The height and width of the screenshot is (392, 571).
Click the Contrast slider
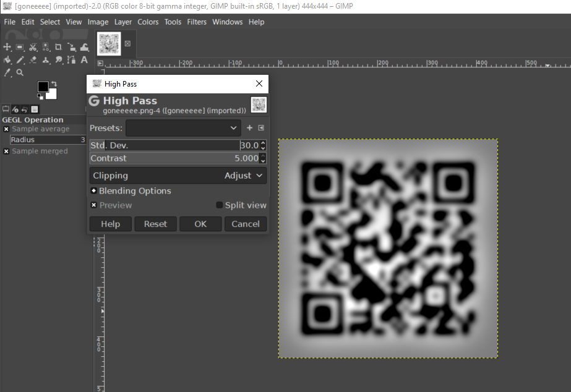(x=173, y=158)
